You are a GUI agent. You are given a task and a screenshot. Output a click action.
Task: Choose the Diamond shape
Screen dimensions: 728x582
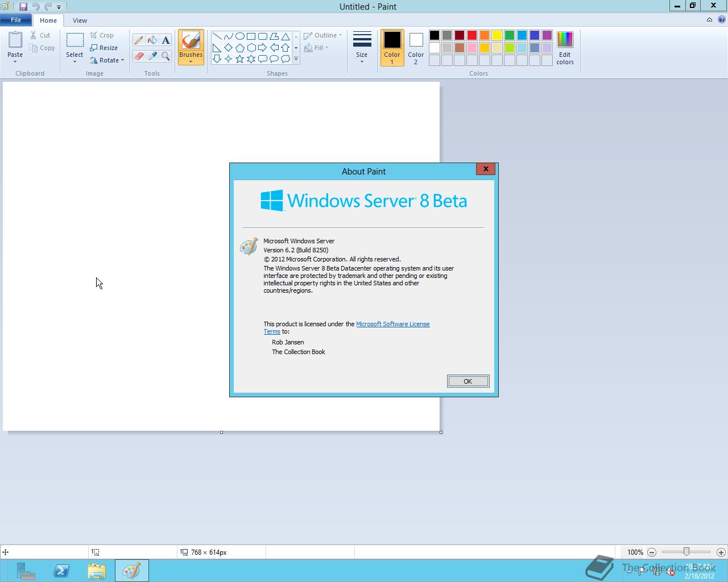coord(228,48)
